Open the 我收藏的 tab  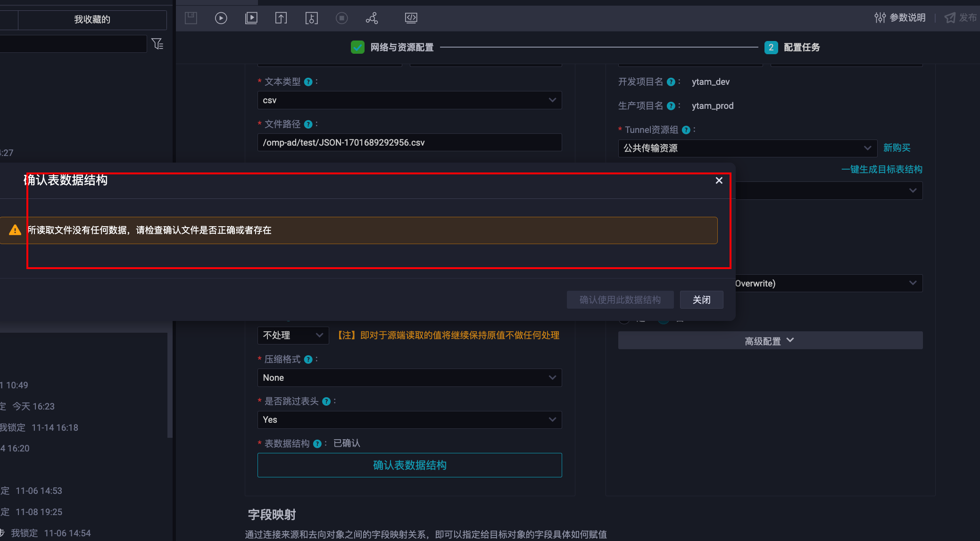[x=92, y=19]
